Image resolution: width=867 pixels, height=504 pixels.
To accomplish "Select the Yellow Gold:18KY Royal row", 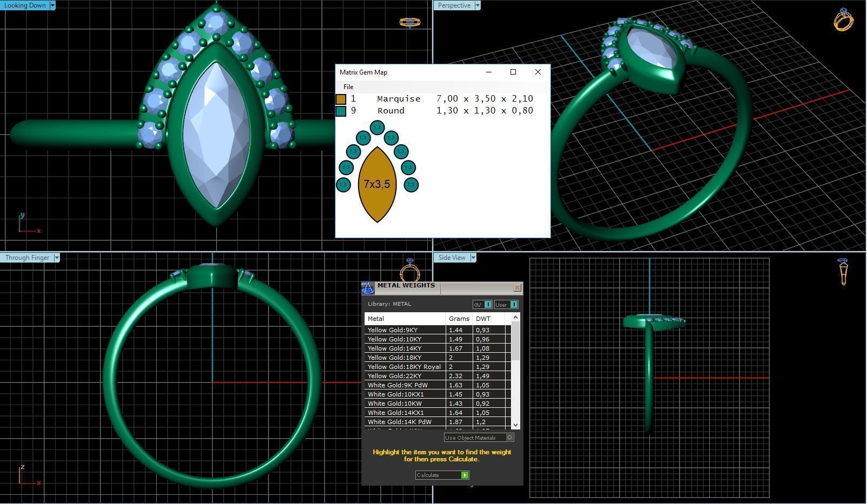I will (438, 367).
